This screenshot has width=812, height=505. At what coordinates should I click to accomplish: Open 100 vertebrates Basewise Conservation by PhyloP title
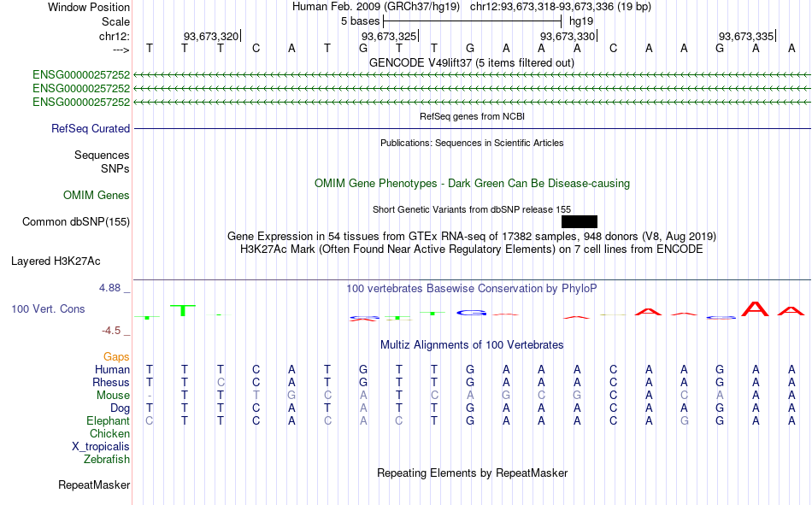pos(471,289)
